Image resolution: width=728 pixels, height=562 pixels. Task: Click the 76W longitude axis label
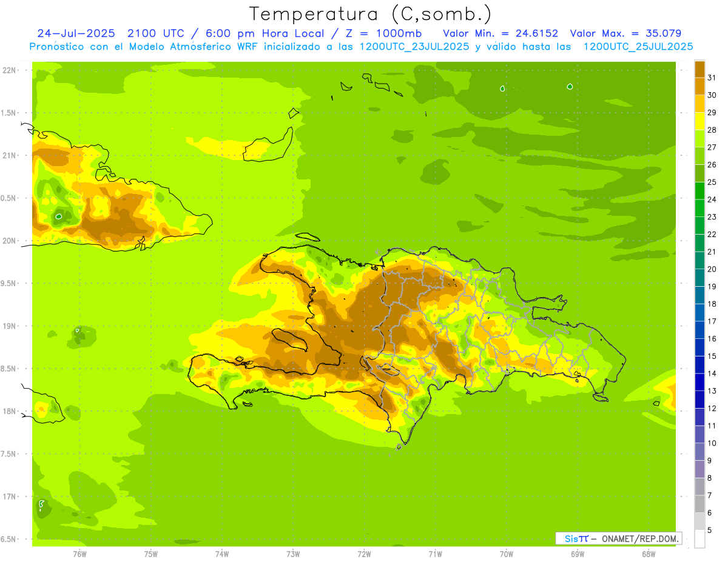[x=79, y=554]
